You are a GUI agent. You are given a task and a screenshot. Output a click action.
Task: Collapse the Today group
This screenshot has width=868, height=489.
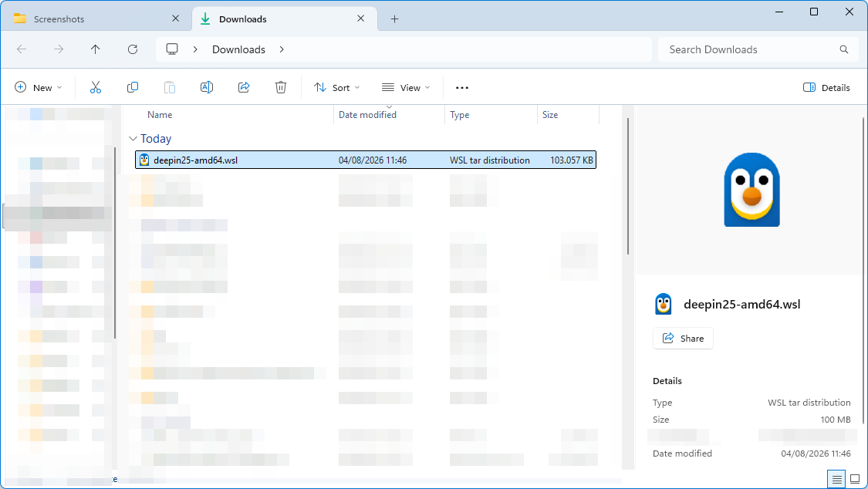pyautogui.click(x=133, y=139)
